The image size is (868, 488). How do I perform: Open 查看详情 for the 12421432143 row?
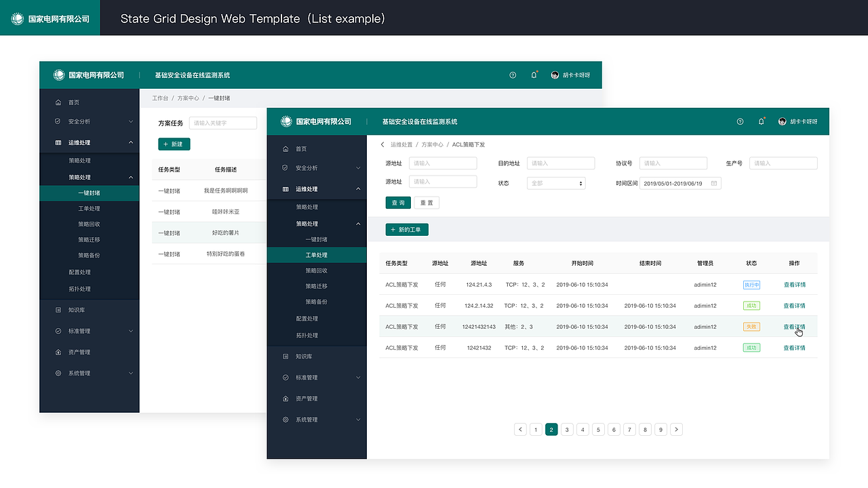pyautogui.click(x=795, y=327)
